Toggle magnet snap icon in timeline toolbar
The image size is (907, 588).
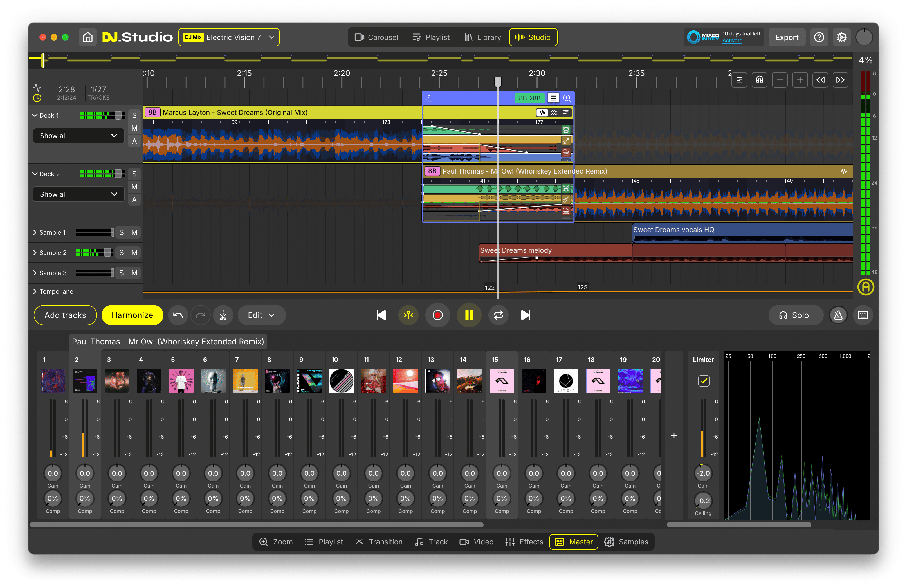(760, 80)
